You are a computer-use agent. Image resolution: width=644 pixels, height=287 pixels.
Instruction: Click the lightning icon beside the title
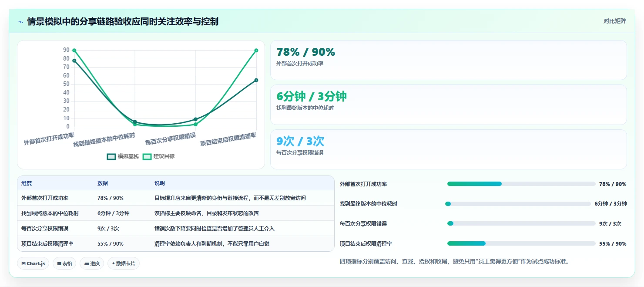(x=20, y=22)
